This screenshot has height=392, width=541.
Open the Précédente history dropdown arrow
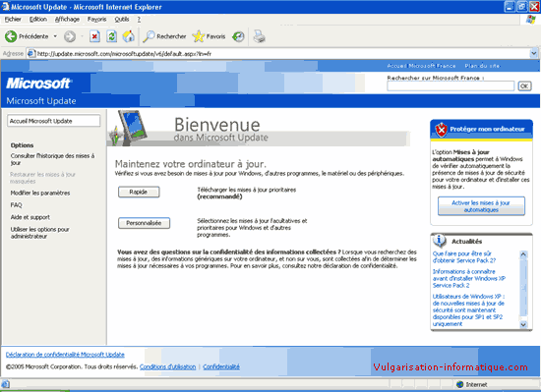point(55,36)
